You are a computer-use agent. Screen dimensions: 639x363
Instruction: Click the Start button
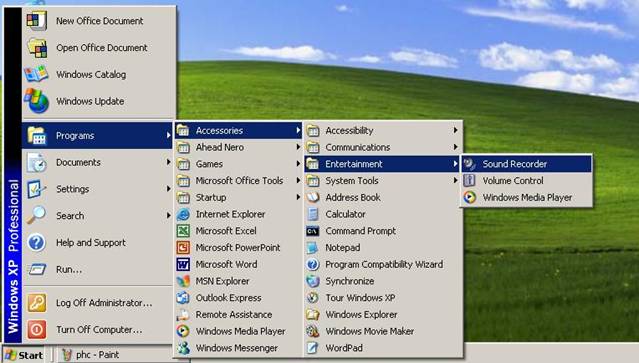click(24, 355)
